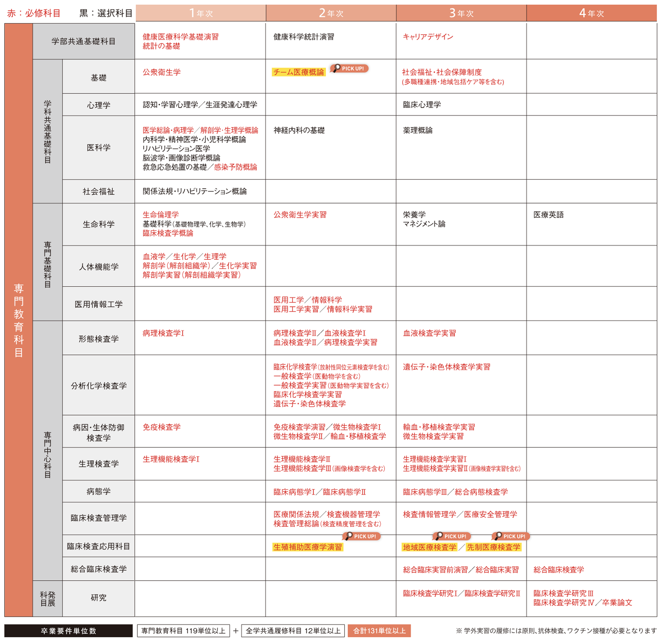The height and width of the screenshot is (644, 662).
Task: Click the 卒業要件単位数 black label
Action: tap(68, 631)
